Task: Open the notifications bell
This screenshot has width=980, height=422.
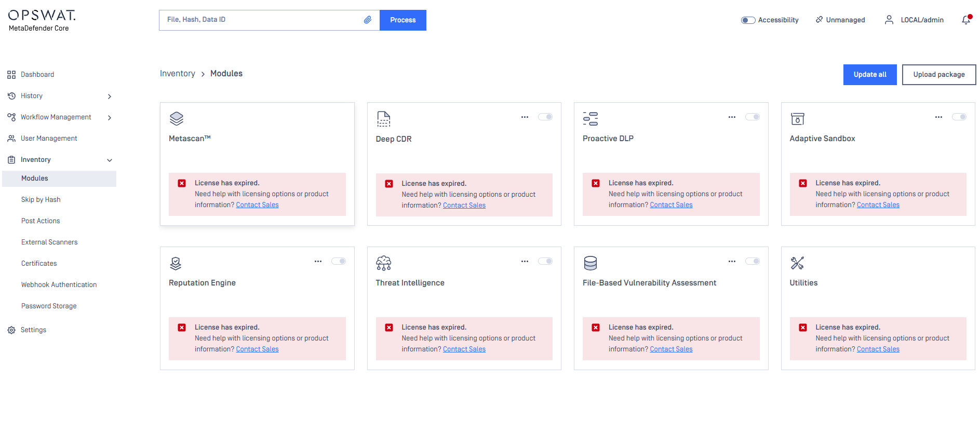Action: (966, 20)
